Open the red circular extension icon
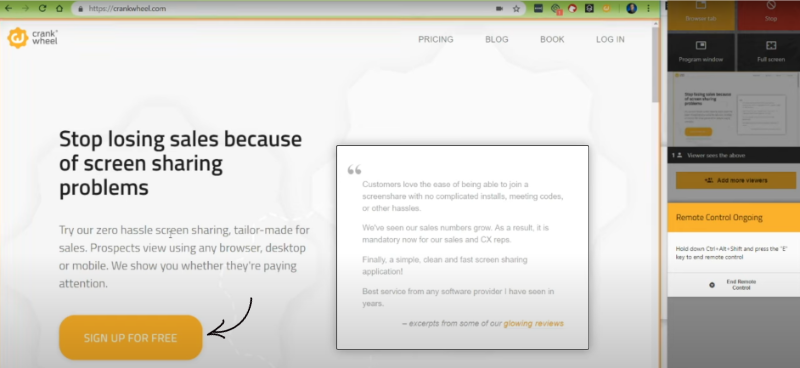Image resolution: width=800 pixels, height=368 pixels. [x=572, y=8]
